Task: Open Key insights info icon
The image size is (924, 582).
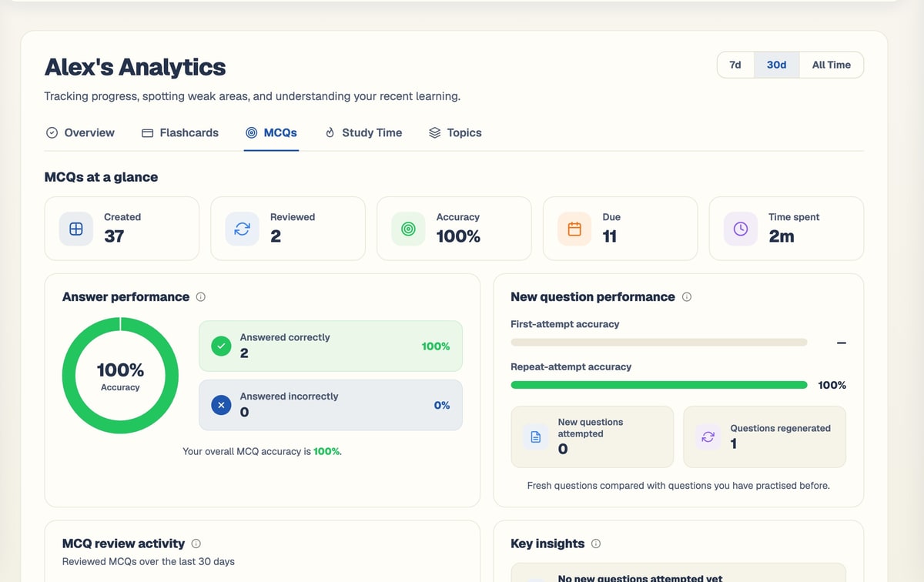Action: 596,544
